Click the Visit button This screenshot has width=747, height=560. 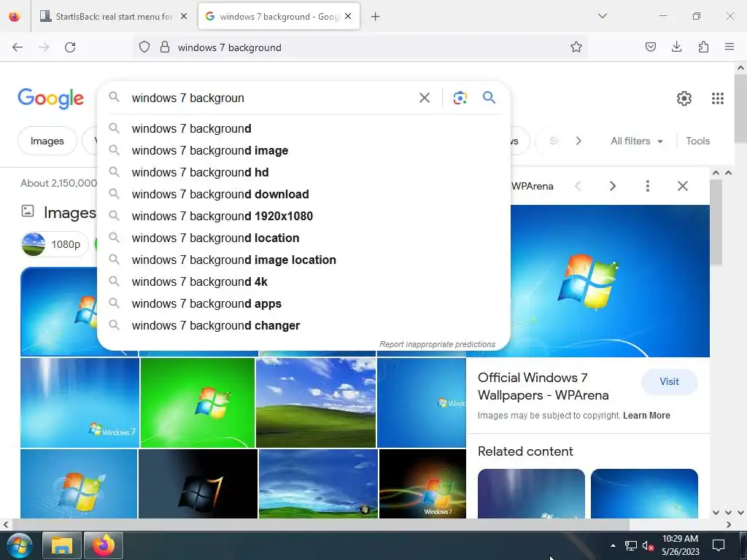[670, 381]
